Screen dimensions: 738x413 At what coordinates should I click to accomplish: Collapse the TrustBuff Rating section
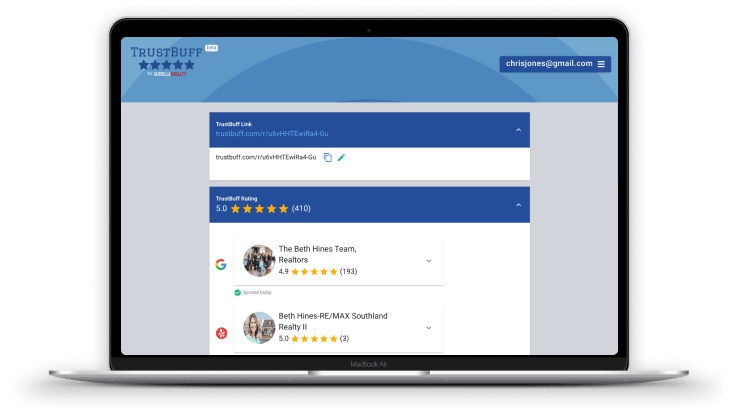coord(518,205)
